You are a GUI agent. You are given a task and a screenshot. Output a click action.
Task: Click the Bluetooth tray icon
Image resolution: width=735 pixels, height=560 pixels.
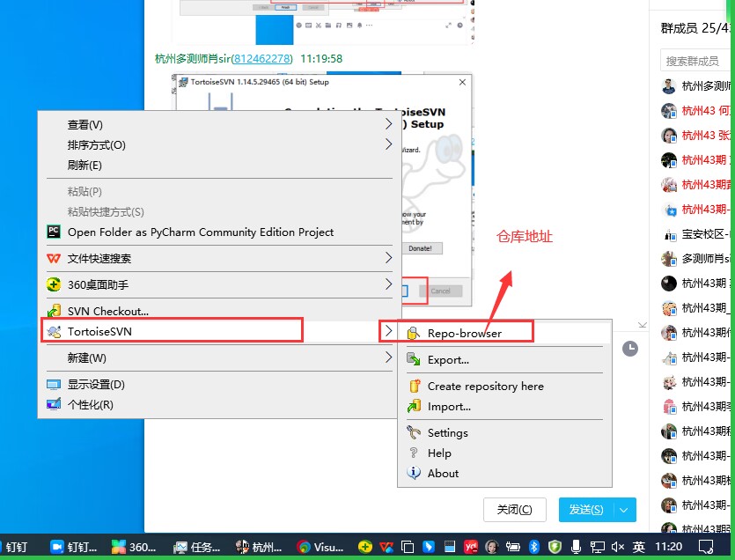533,547
